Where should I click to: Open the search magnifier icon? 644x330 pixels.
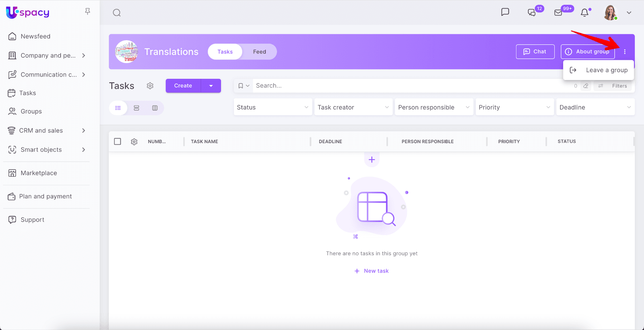[117, 13]
